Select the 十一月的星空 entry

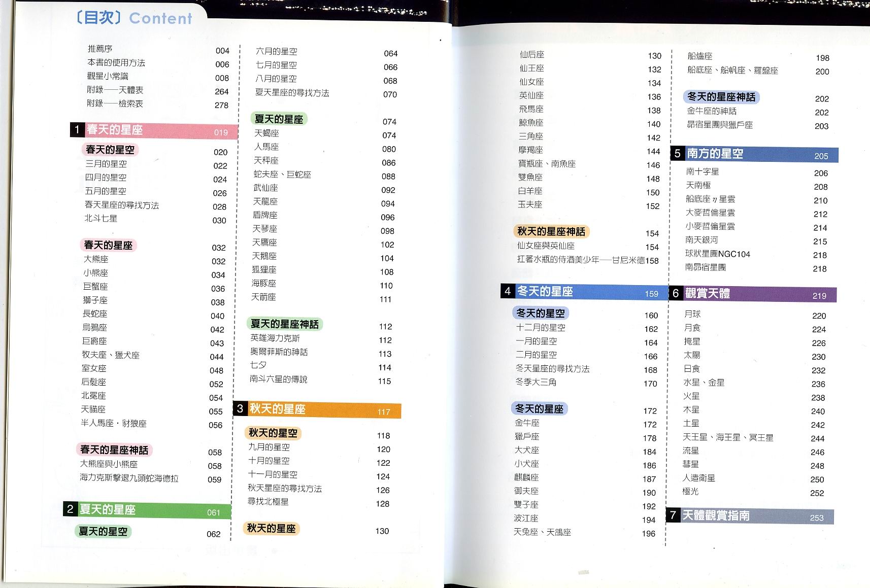click(273, 474)
